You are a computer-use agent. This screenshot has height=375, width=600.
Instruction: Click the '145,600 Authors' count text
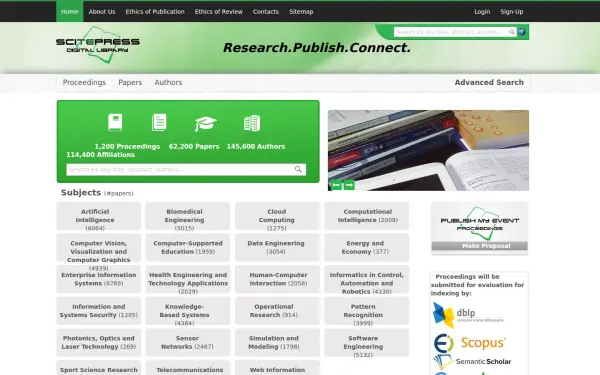tap(256, 146)
